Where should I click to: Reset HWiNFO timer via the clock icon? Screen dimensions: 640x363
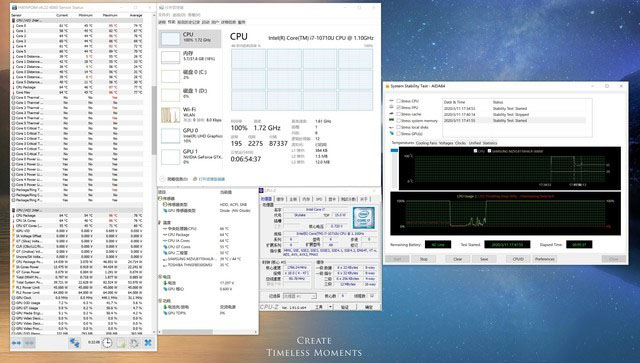click(107, 343)
